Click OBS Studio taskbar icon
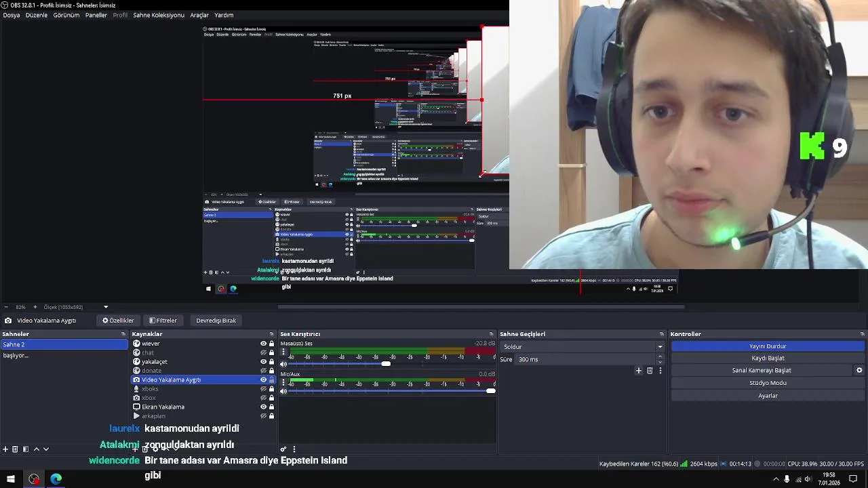Screen dimensions: 868x488 [34, 479]
